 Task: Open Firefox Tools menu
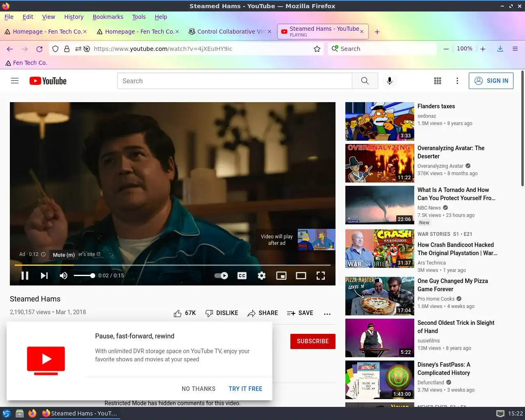pyautogui.click(x=139, y=17)
